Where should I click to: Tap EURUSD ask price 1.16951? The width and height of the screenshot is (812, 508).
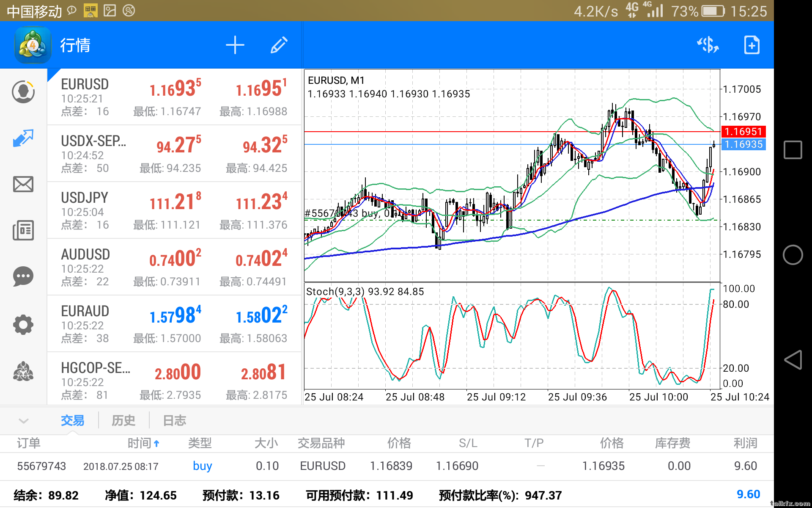[x=261, y=88]
